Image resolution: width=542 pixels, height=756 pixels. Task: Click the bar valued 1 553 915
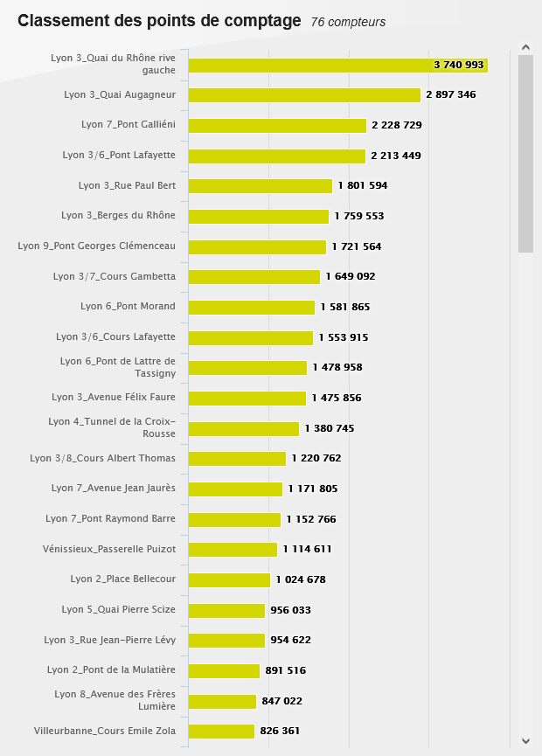(x=251, y=337)
